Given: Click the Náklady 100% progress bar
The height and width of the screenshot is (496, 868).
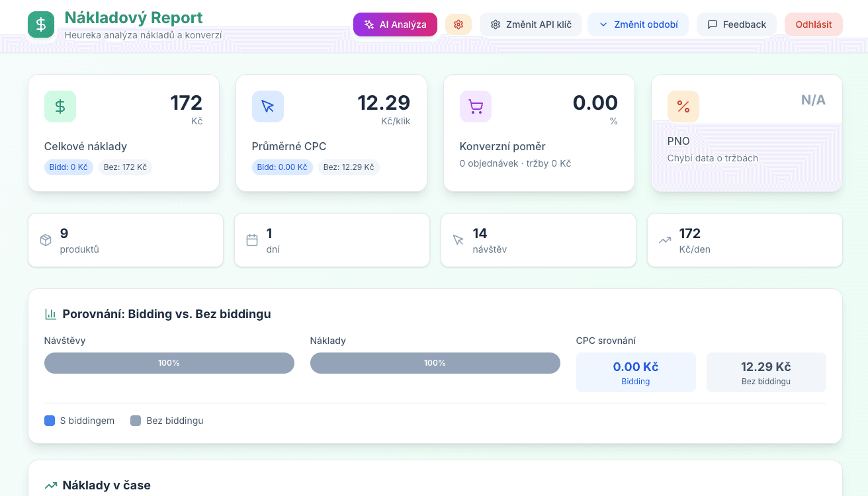Looking at the screenshot, I should point(435,363).
